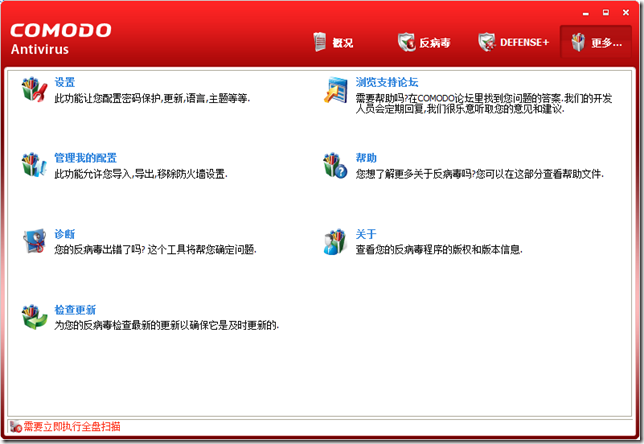This screenshot has height=444, width=644.
Task: Click the text 此功能允许您导入,导出,移除防火墙设置.
Action: click(141, 174)
